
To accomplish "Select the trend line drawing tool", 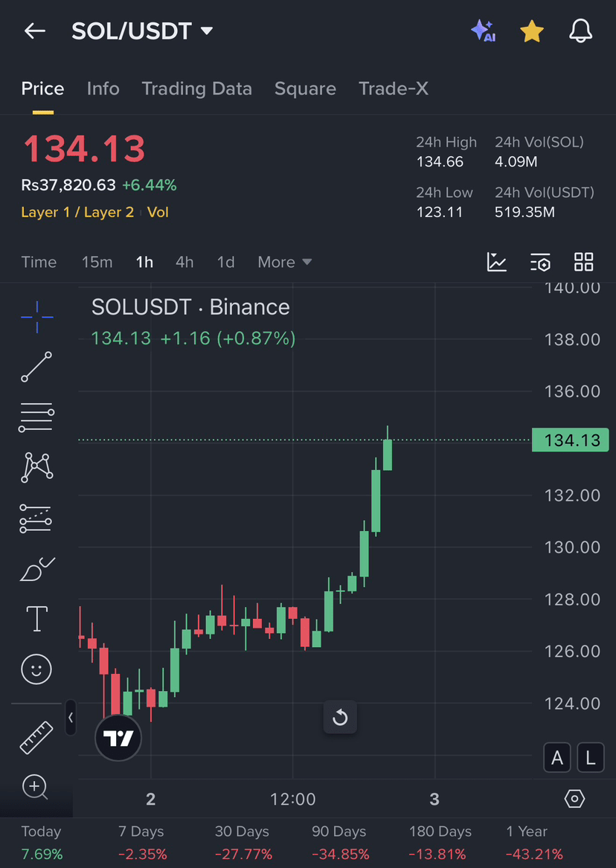I will (36, 367).
